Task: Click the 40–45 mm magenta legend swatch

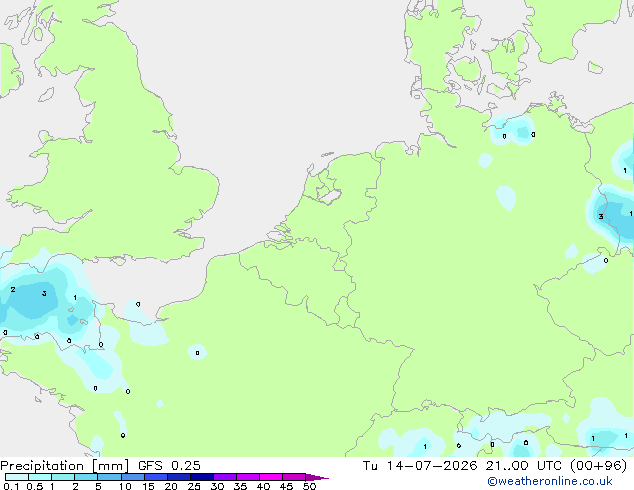Action: click(271, 477)
